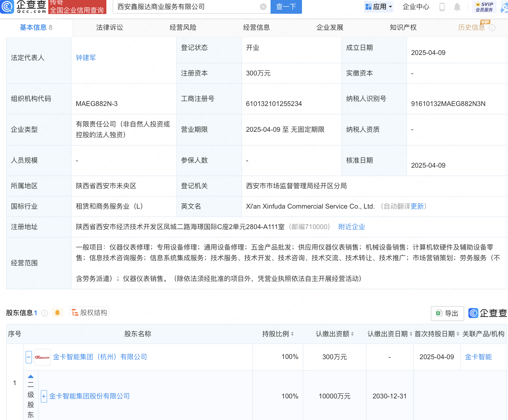Click 附近企业 link
508x420 pixels.
coord(352,227)
